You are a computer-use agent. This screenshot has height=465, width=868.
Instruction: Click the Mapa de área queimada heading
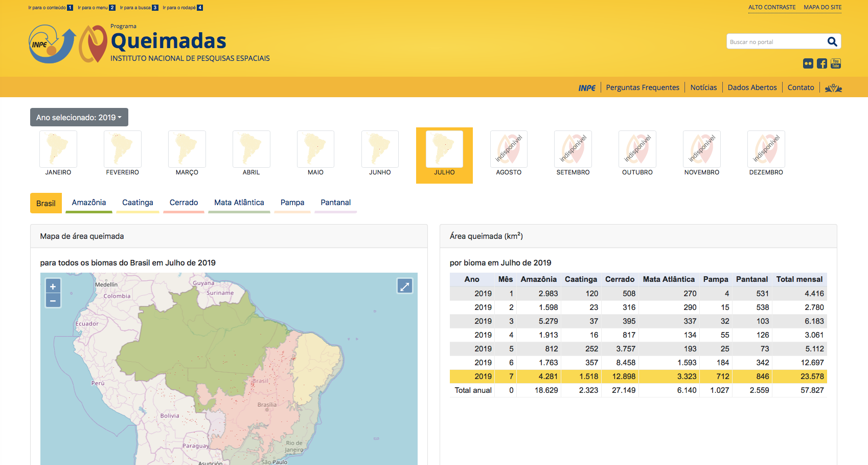click(x=82, y=236)
